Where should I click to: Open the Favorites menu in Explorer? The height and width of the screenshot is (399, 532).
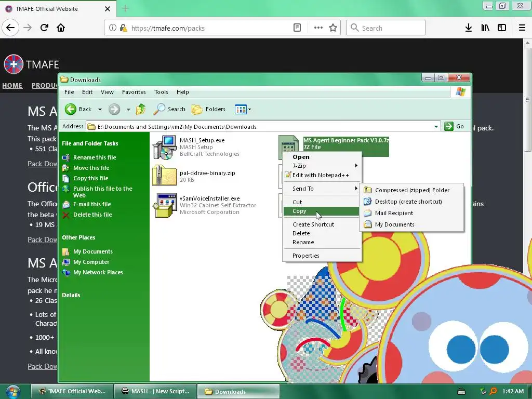tap(134, 92)
